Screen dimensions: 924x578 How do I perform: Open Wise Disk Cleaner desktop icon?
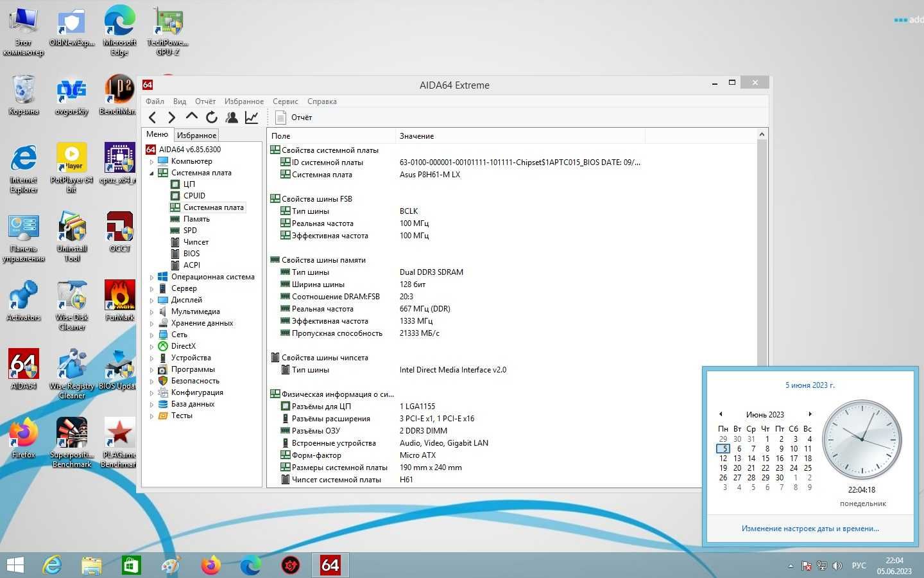(x=72, y=305)
